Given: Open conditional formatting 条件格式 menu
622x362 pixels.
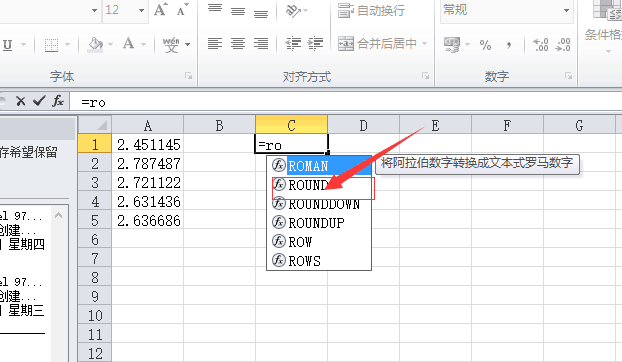Looking at the screenshot, I should click(x=603, y=28).
